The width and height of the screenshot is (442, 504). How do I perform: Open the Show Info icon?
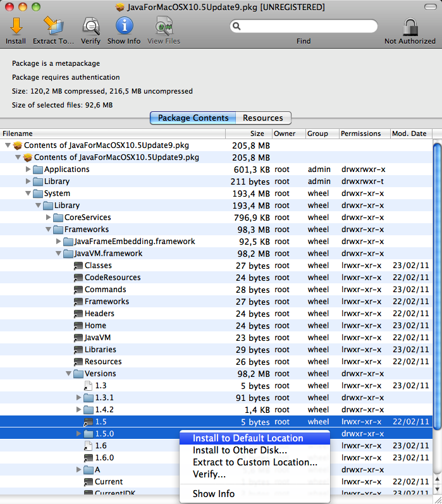coord(124,26)
